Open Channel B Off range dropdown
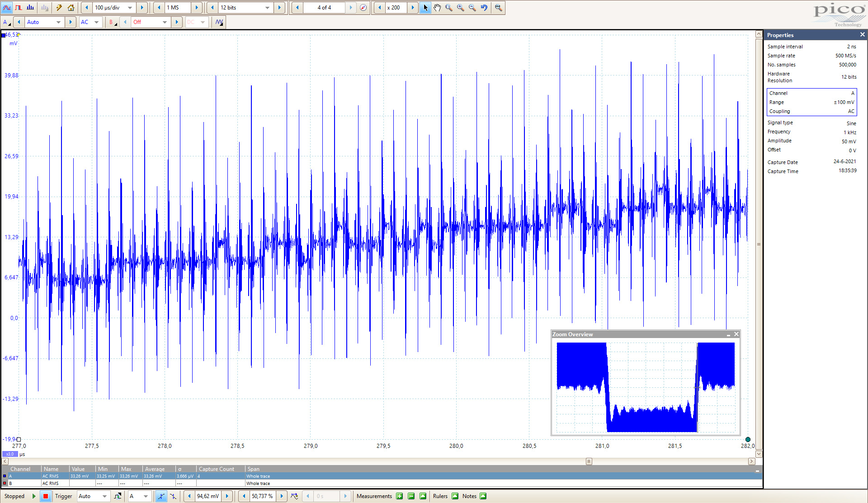The width and height of the screenshot is (868, 503). [x=165, y=22]
